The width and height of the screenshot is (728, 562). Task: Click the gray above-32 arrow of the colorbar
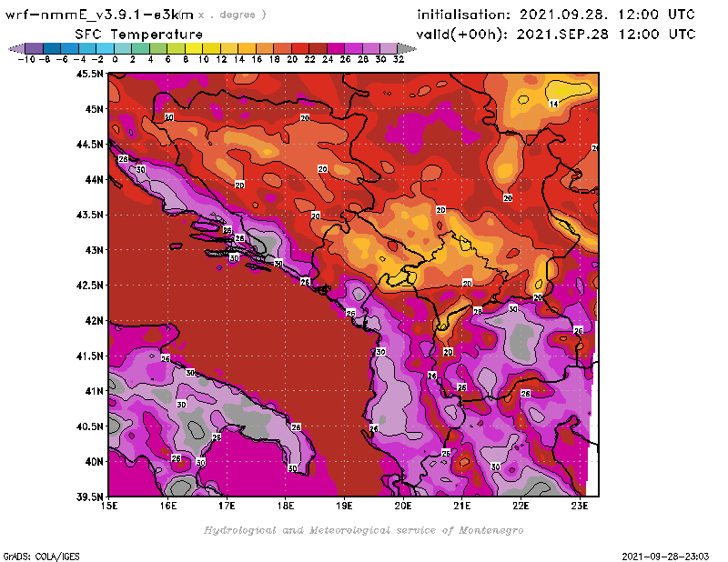[407, 48]
